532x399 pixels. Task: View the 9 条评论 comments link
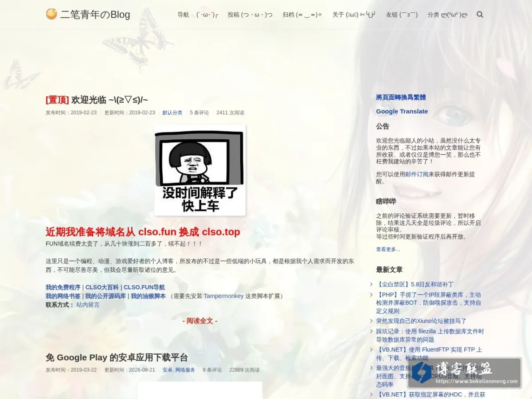pyautogui.click(x=212, y=370)
